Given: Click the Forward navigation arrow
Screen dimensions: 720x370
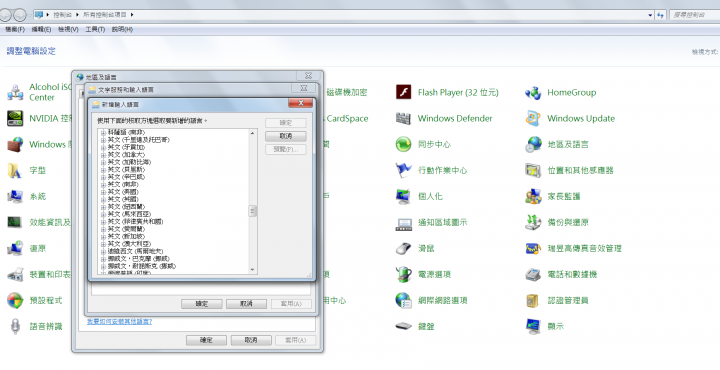Looking at the screenshot, I should click(20, 15).
